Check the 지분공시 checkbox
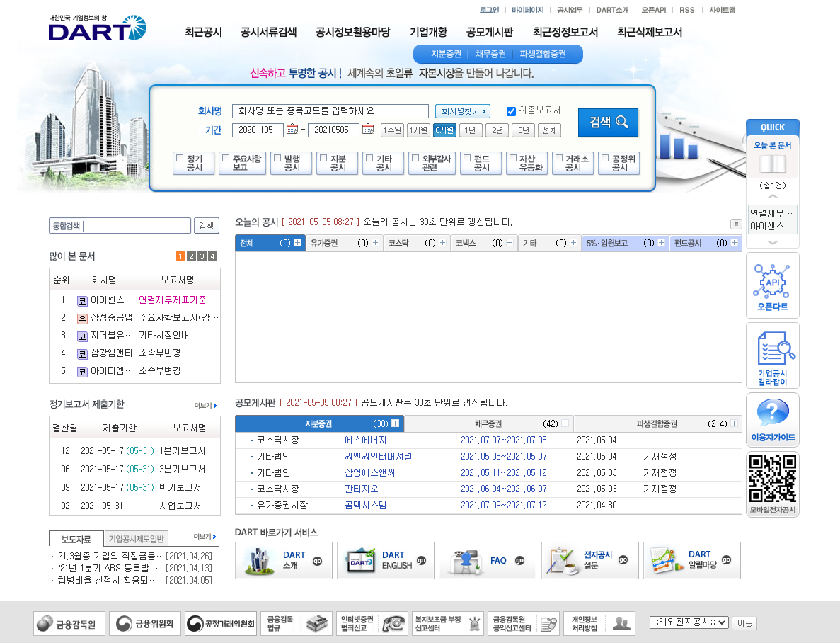 [323, 158]
